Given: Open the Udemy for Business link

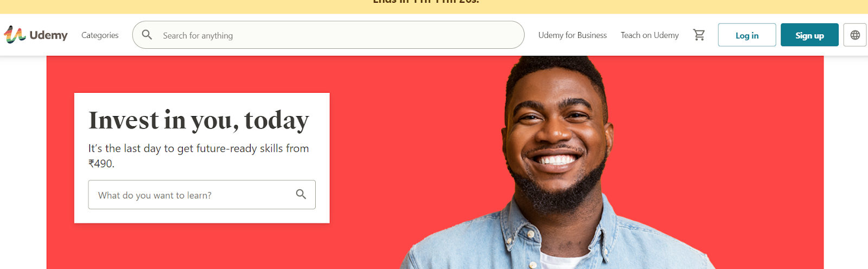Looking at the screenshot, I should click(x=572, y=35).
